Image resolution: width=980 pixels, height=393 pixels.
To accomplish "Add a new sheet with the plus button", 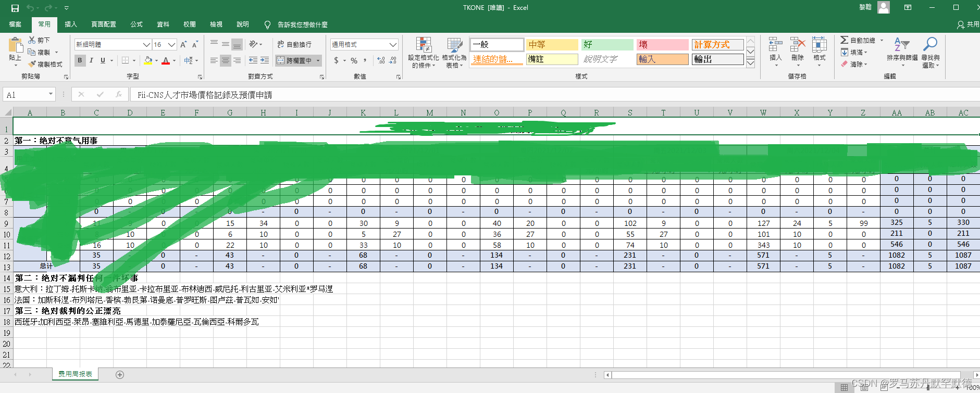I will (x=120, y=375).
